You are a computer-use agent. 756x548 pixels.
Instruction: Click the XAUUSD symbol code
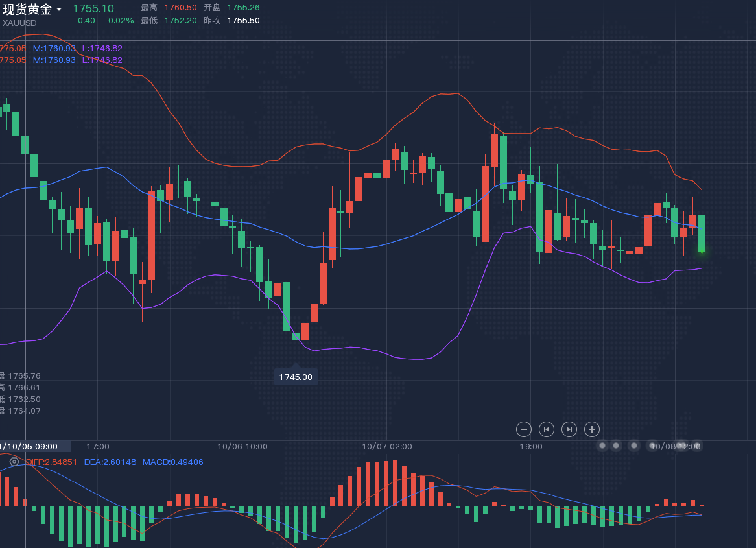click(x=19, y=23)
